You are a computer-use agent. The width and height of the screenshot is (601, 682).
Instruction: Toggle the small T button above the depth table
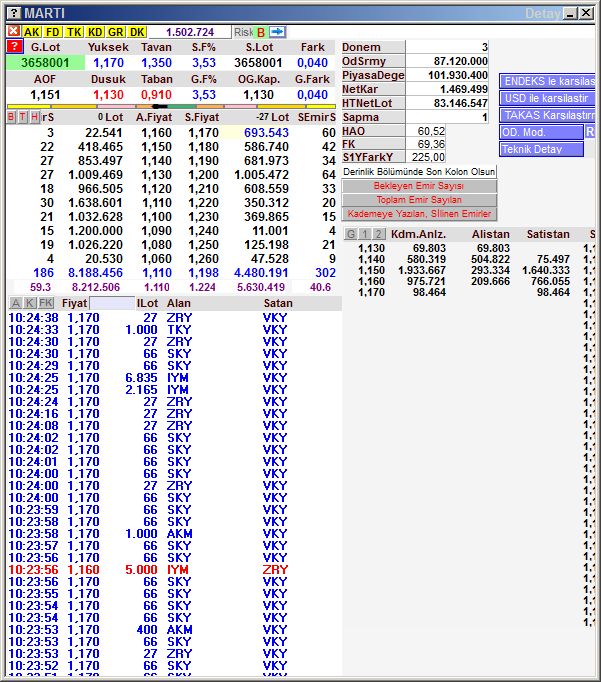pos(23,117)
